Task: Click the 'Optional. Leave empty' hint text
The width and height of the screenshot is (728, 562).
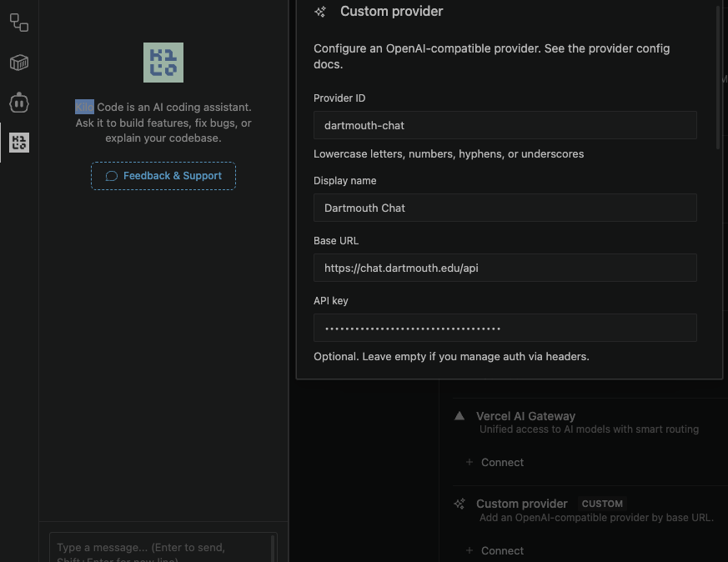Action: click(x=451, y=356)
